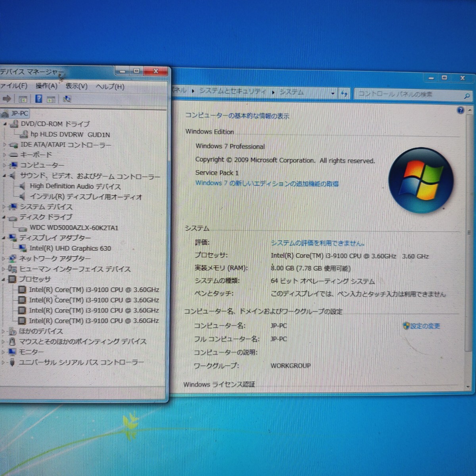Viewport: 476px width, 476px height.
Task: Open the ファイル(F) menu
Action: [x=13, y=86]
